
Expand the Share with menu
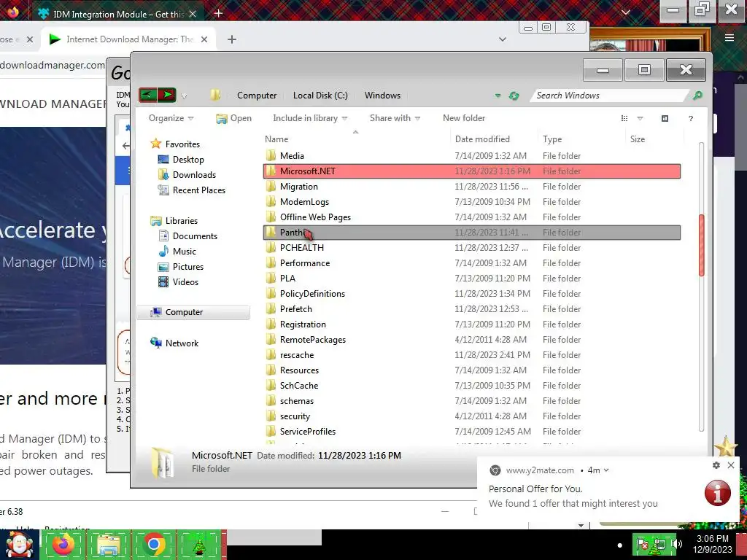point(395,118)
